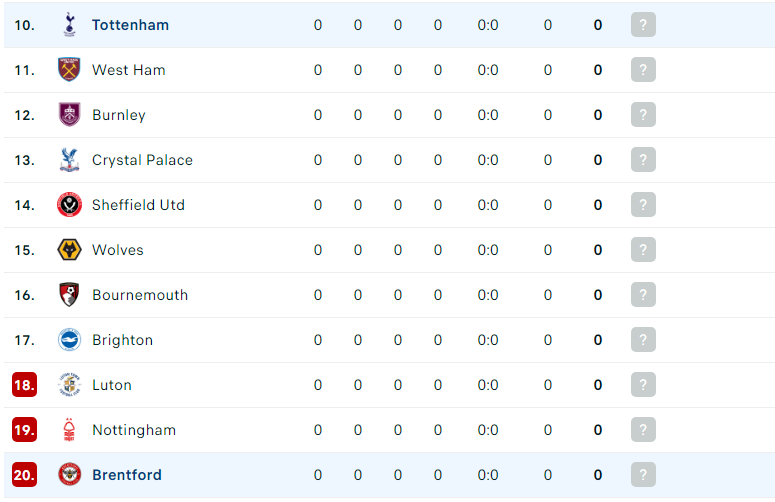Open the Bournemouth crest icon
Screen dimensions: 775x502
69,294
